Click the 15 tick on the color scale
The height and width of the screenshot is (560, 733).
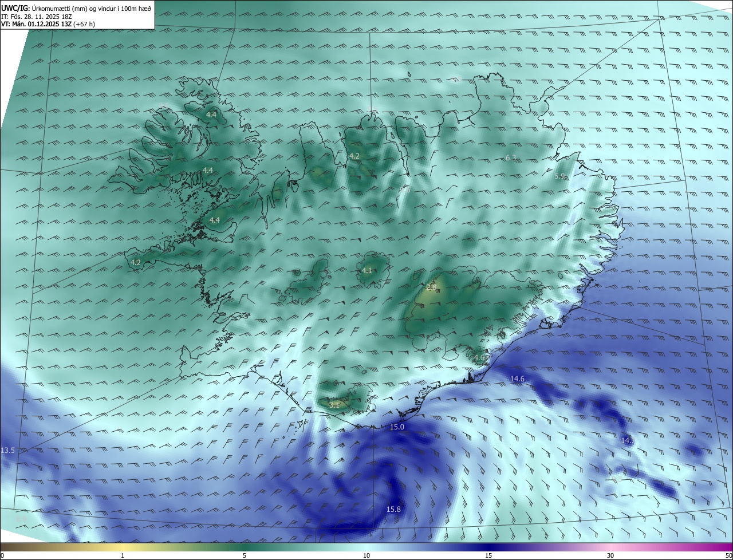pyautogui.click(x=488, y=555)
